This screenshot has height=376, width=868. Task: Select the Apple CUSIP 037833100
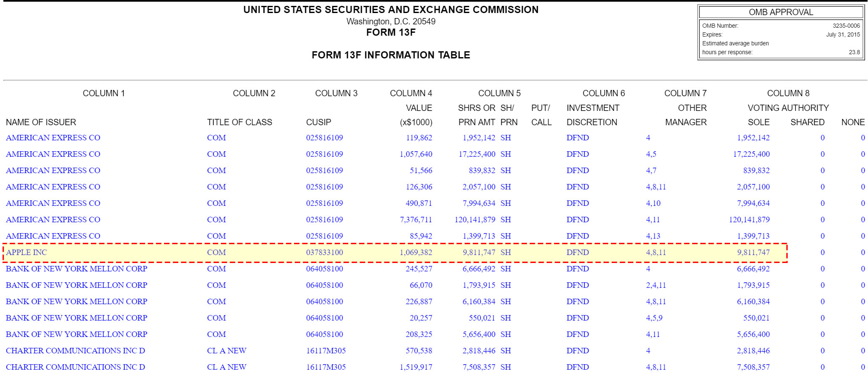(x=324, y=252)
